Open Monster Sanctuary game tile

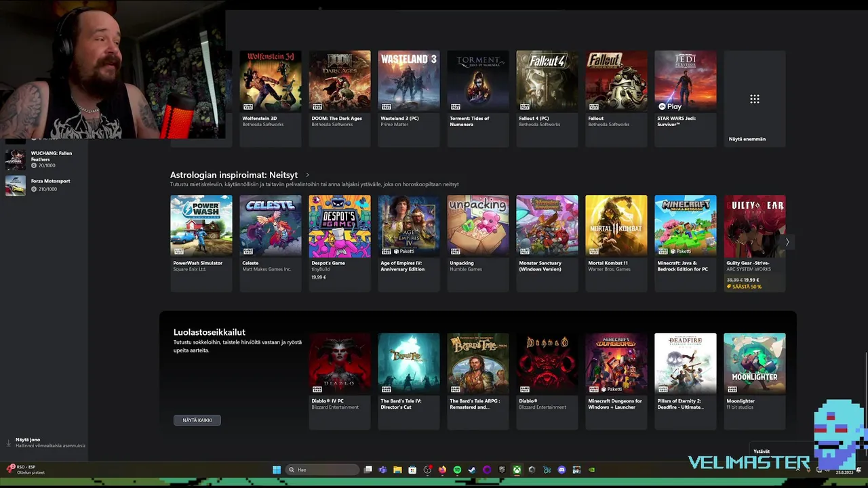[x=547, y=243]
